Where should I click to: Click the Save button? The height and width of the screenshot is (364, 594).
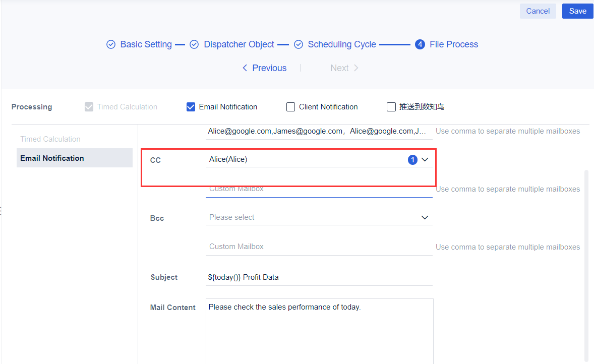click(577, 11)
